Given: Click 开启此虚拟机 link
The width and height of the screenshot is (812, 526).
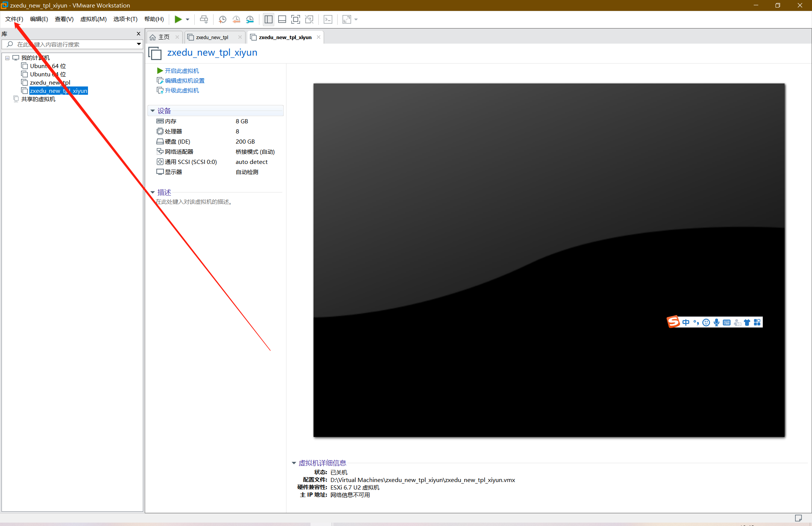Looking at the screenshot, I should (182, 71).
